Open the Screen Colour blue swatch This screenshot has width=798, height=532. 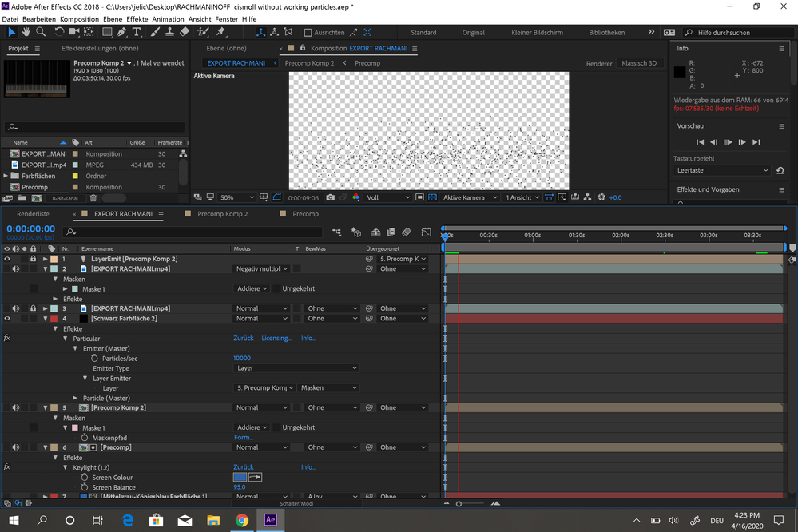point(240,478)
